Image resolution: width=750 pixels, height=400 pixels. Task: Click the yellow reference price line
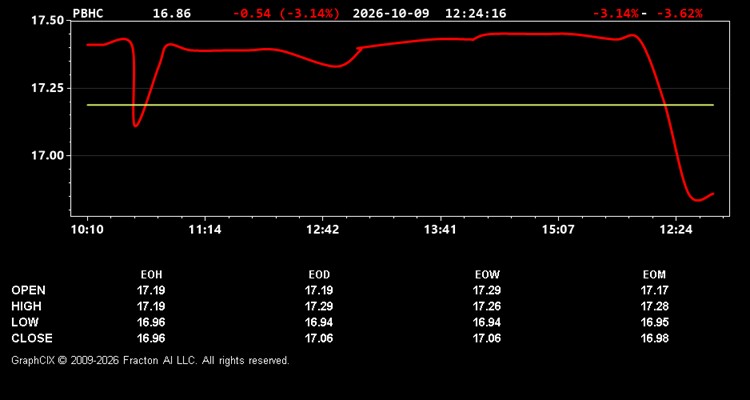(400, 105)
